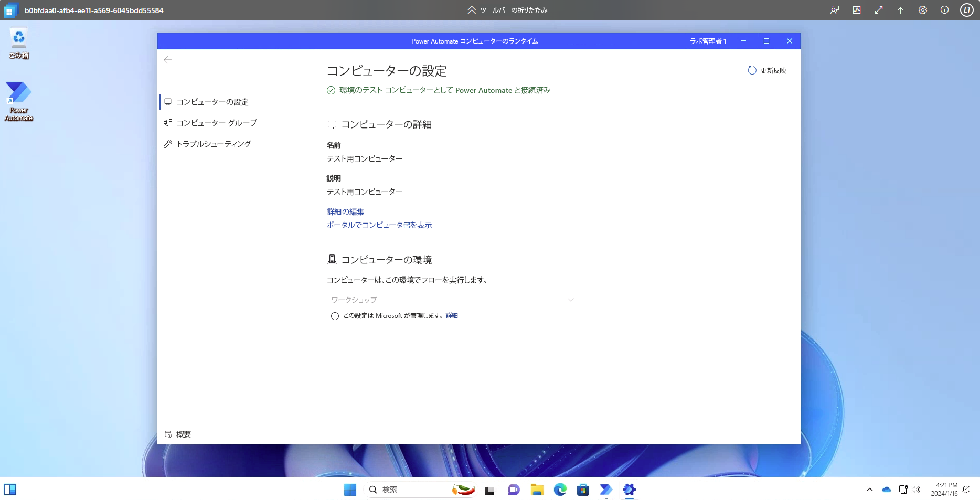980x500 pixels.
Task: Click the image icon in the top bar
Action: (857, 10)
